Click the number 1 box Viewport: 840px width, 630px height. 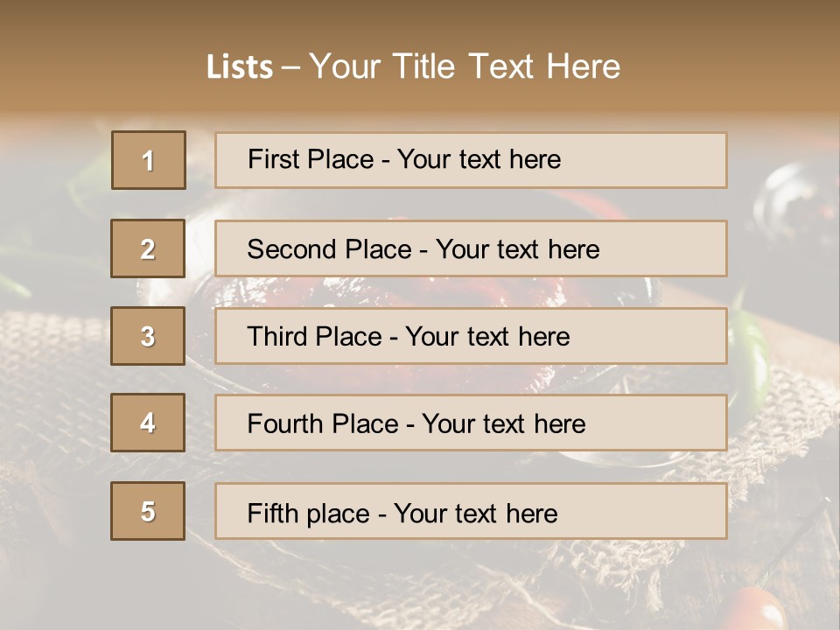pyautogui.click(x=149, y=160)
